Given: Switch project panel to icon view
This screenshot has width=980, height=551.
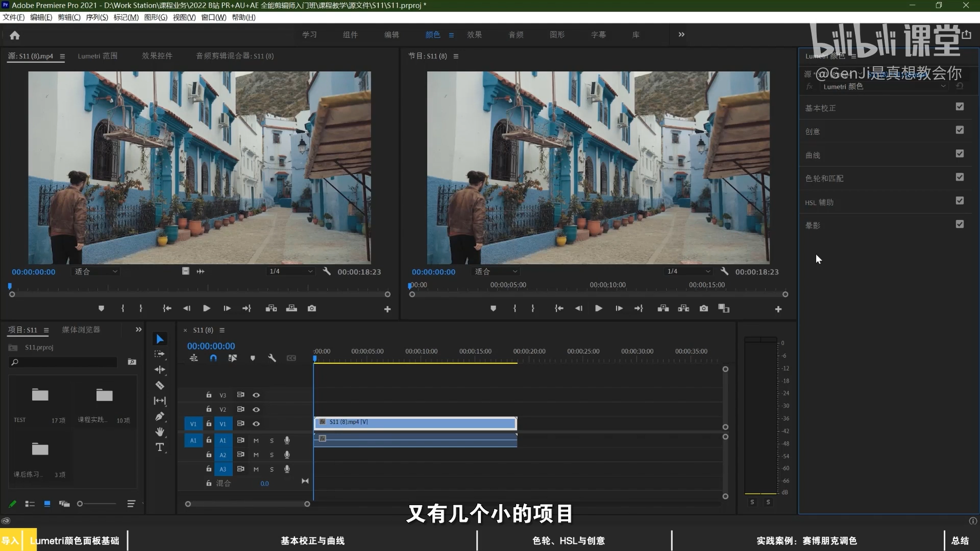Looking at the screenshot, I should coord(47,504).
